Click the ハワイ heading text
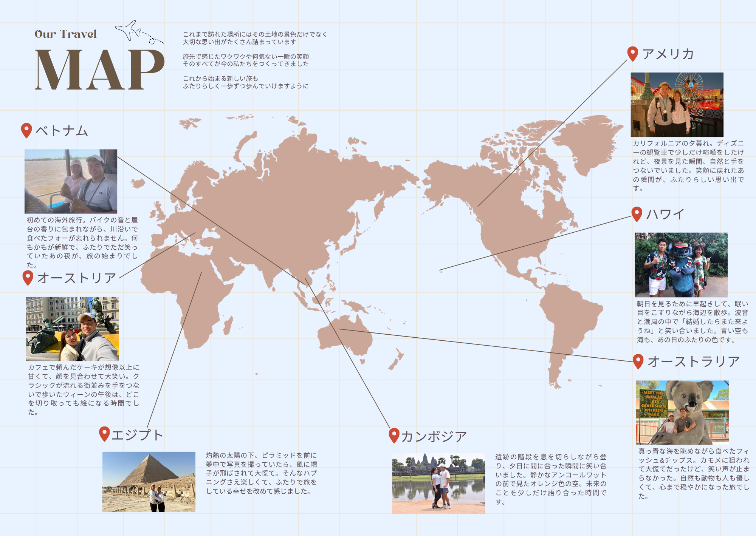The height and width of the screenshot is (536, 756). tap(665, 214)
